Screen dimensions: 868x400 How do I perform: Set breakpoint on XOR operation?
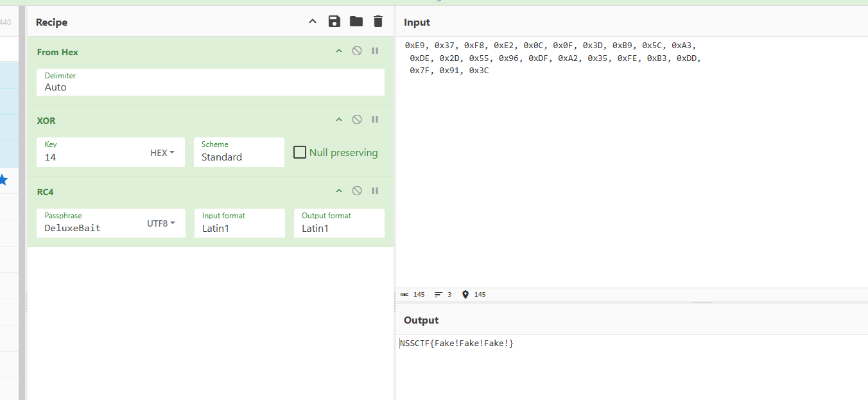[x=375, y=120]
